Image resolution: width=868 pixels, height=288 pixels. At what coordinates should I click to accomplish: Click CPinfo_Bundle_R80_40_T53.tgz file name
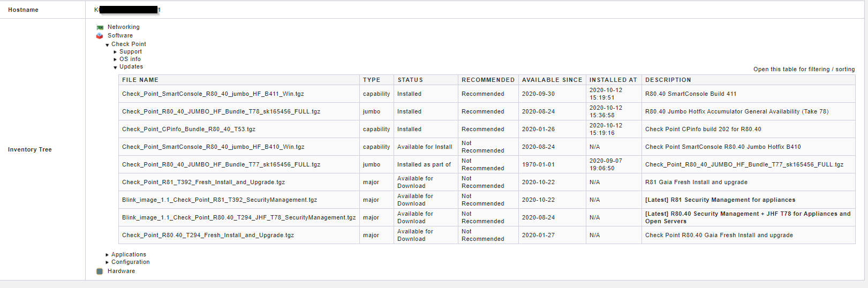pos(188,129)
